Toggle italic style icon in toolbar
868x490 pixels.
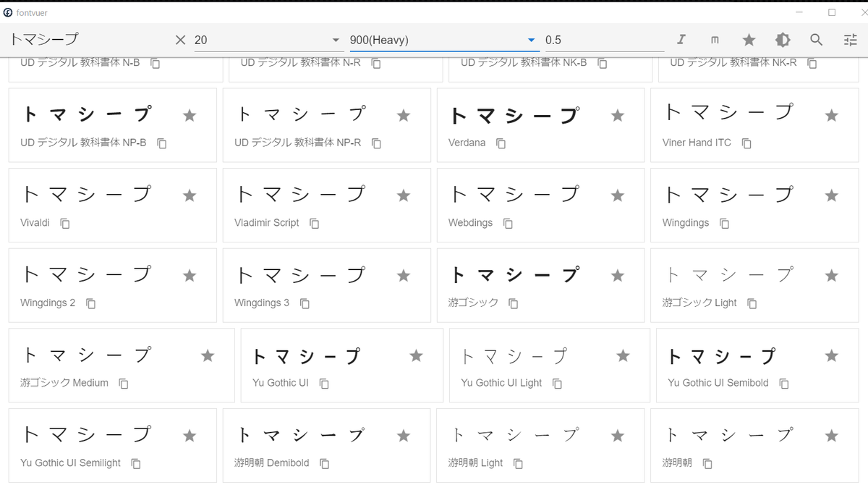tap(681, 40)
